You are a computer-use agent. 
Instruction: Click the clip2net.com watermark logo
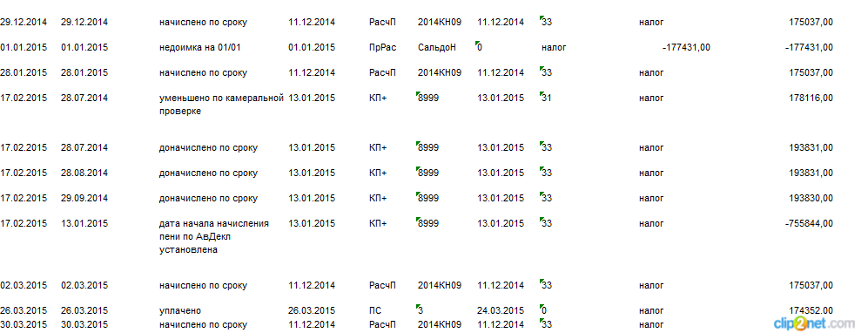click(822, 323)
